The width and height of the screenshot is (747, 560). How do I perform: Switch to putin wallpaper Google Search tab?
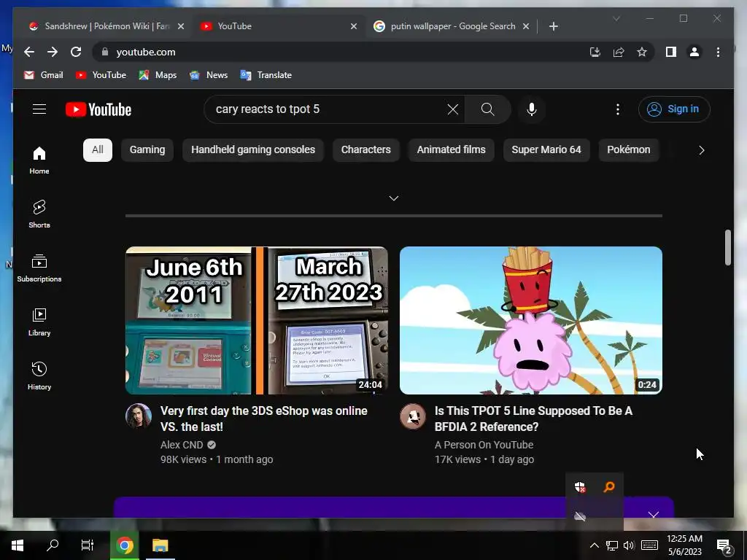pos(452,26)
